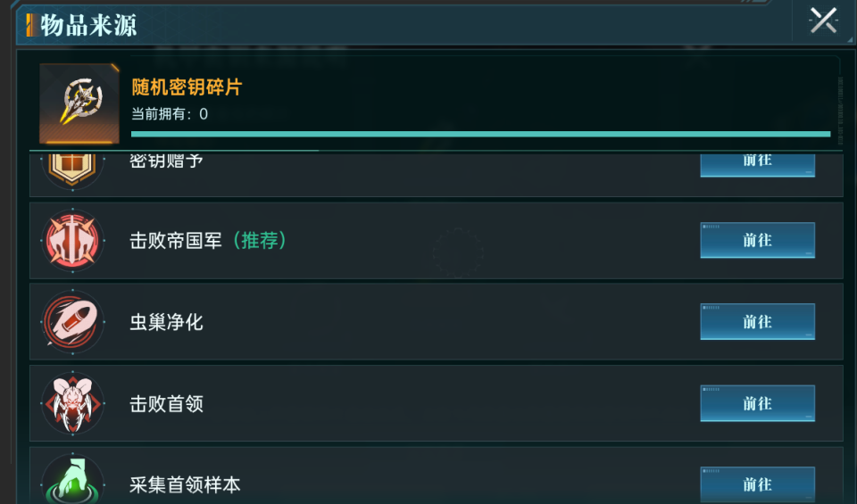Image resolution: width=857 pixels, height=504 pixels.
Task: Click the 随机密钥碎片 item name
Action: [x=187, y=87]
